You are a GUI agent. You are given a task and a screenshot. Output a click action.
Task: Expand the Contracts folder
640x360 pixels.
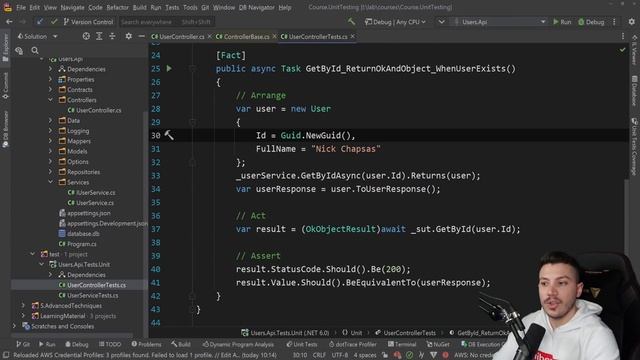click(x=51, y=89)
